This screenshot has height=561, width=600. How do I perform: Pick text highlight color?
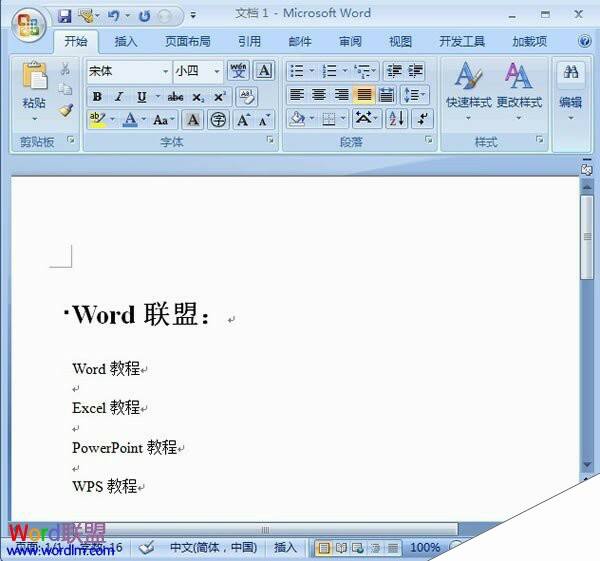coord(97,120)
